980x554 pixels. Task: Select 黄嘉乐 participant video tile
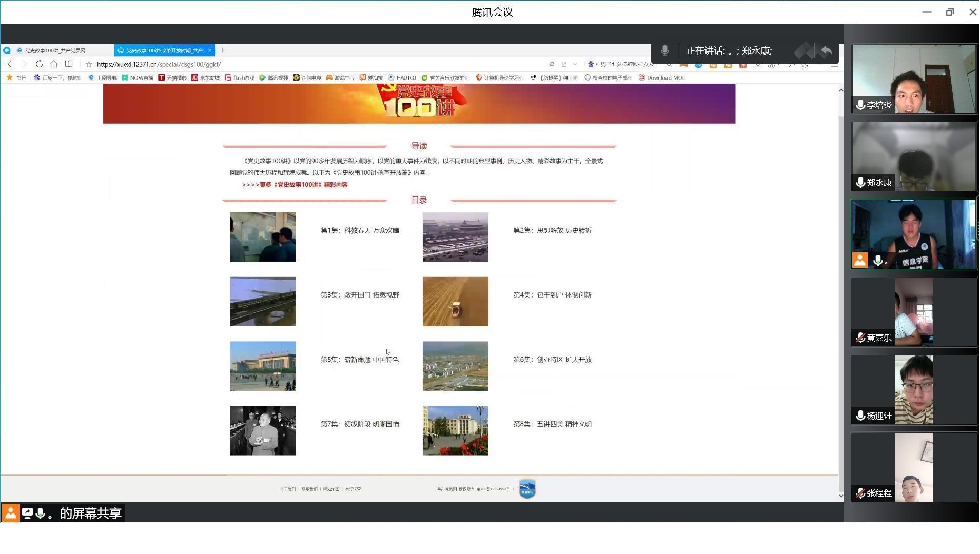[914, 312]
